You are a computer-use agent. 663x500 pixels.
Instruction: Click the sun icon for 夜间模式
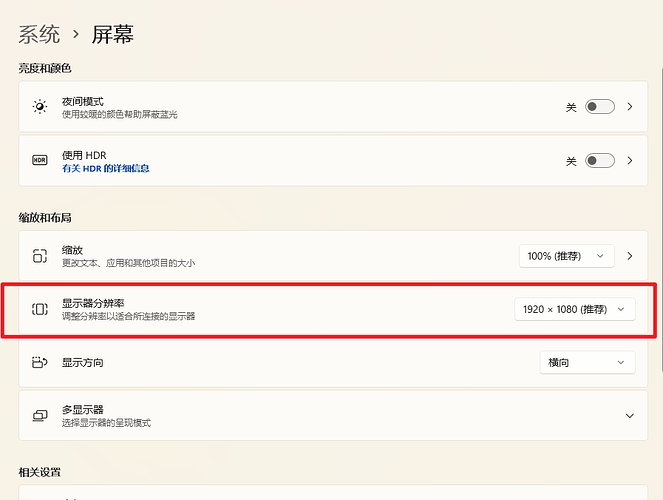tap(39, 107)
